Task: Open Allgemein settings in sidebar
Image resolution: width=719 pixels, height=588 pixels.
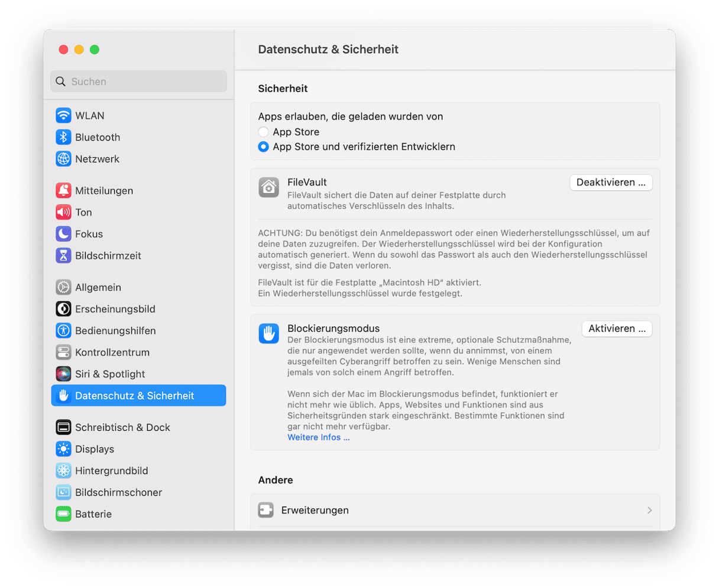Action: (98, 288)
